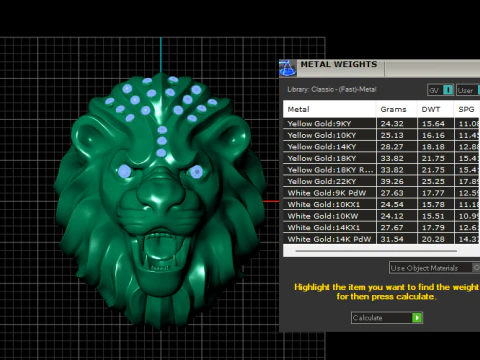This screenshot has height=360, width=480.
Task: Click the horizontal scrollbar under the metals table
Action: click(x=376, y=251)
